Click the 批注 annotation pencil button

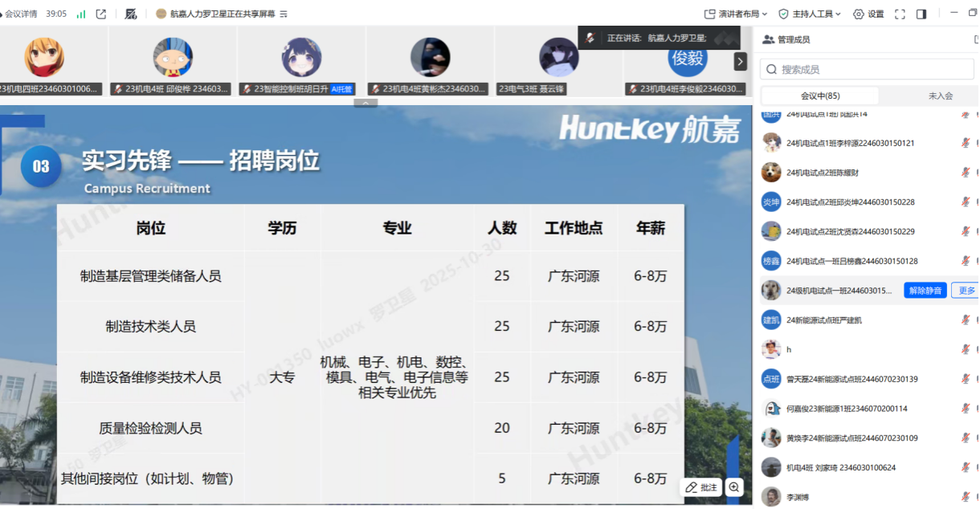[701, 487]
